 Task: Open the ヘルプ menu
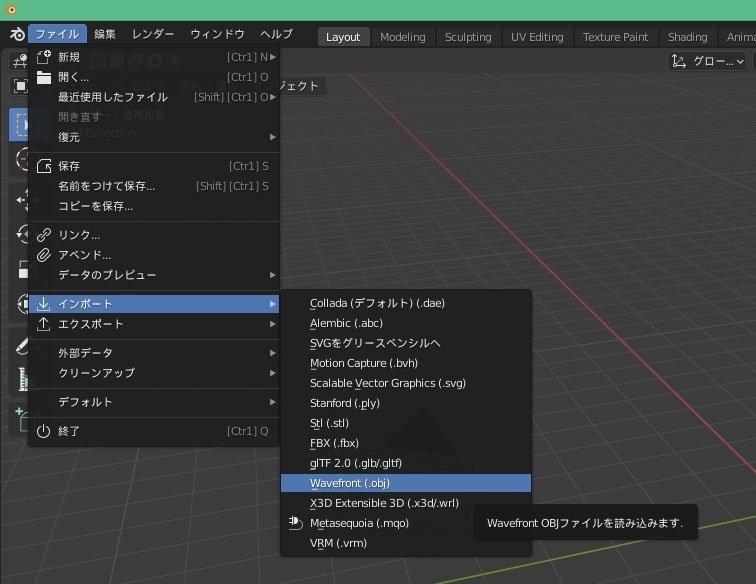click(x=277, y=34)
